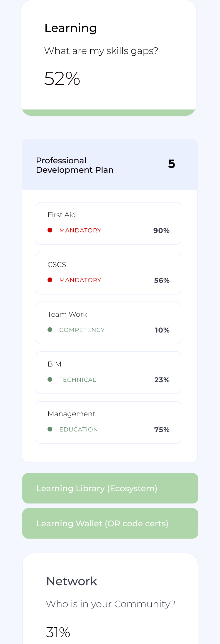Screen dimensions: 220x644
Task: Click the plan count number 5
Action: click(172, 164)
